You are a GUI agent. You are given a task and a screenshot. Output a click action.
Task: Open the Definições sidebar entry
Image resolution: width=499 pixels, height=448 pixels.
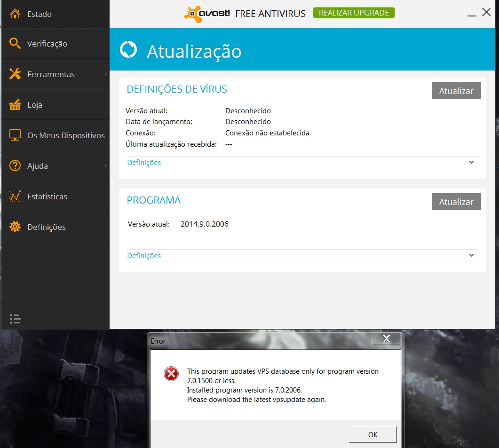click(55, 227)
